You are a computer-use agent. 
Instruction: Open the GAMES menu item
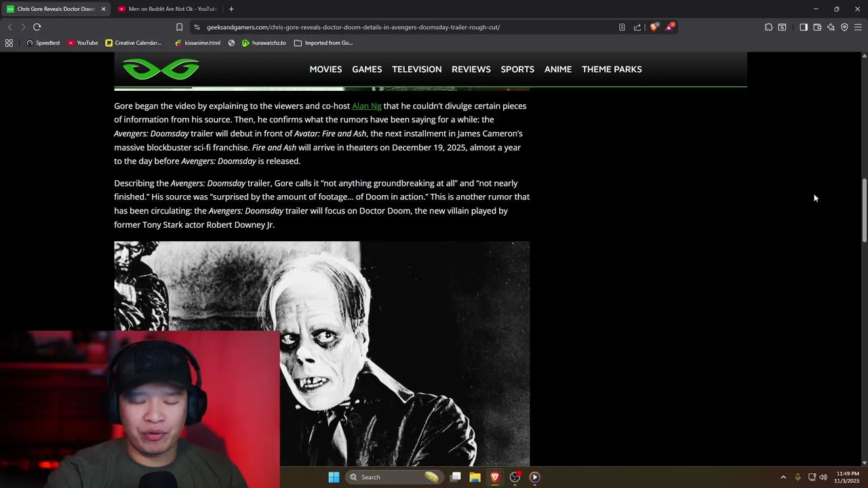(x=367, y=69)
